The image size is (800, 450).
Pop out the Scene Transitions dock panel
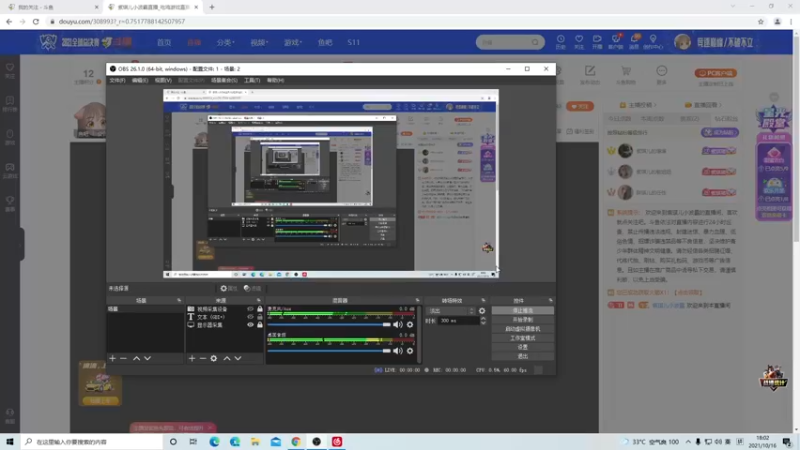click(x=483, y=301)
